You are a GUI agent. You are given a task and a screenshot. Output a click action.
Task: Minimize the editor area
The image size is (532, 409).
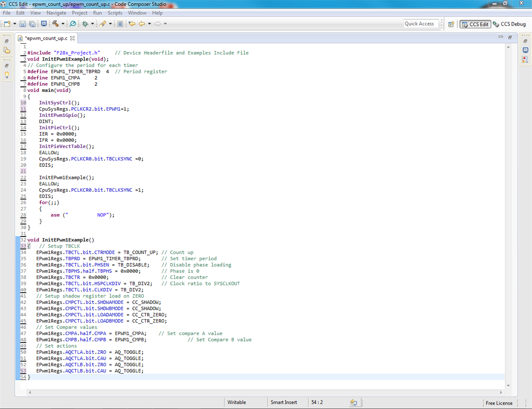pyautogui.click(x=502, y=37)
